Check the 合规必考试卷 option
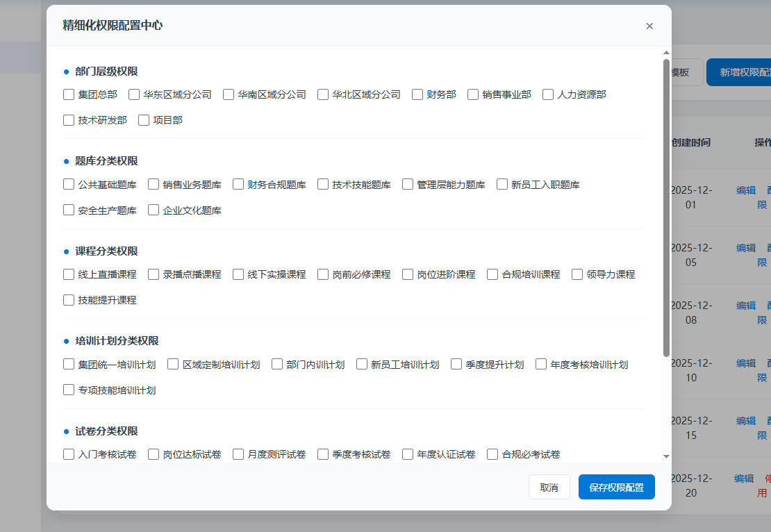The height and width of the screenshot is (532, 771). (492, 455)
